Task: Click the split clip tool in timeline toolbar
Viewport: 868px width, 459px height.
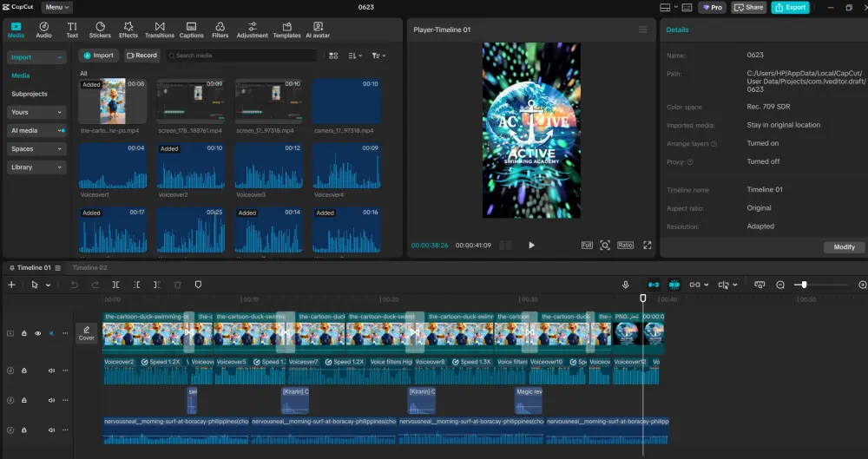Action: tap(115, 285)
